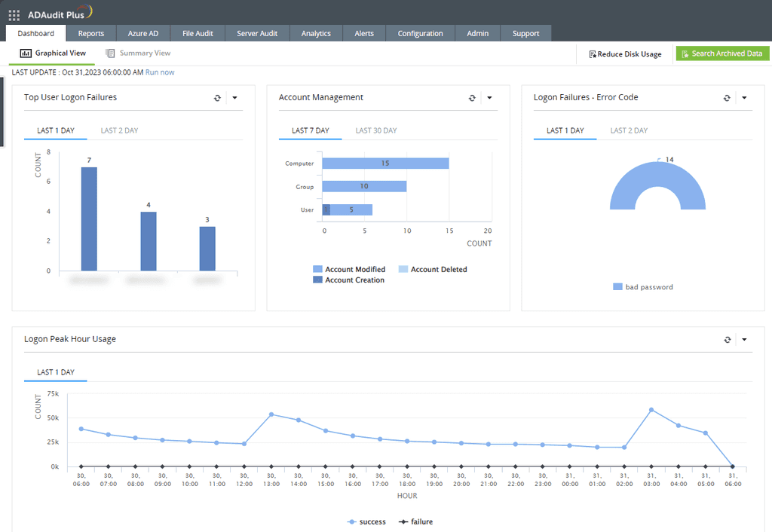Refresh the Logon Failures - Error Code widget
This screenshot has width=772, height=532.
pos(727,97)
